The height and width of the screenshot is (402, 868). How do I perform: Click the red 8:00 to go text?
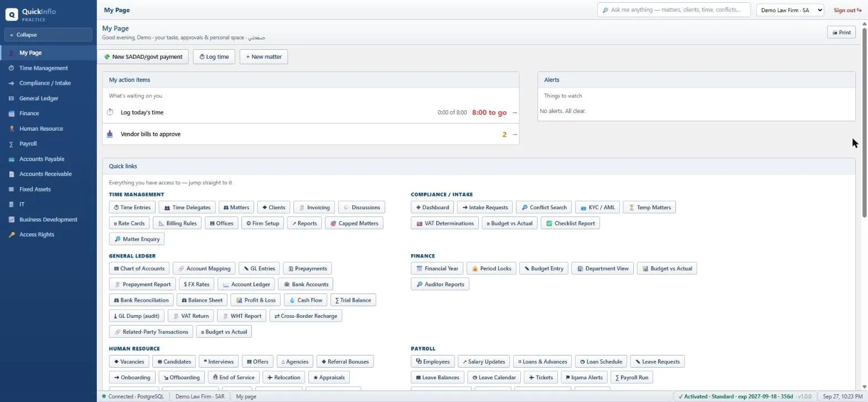(x=489, y=112)
